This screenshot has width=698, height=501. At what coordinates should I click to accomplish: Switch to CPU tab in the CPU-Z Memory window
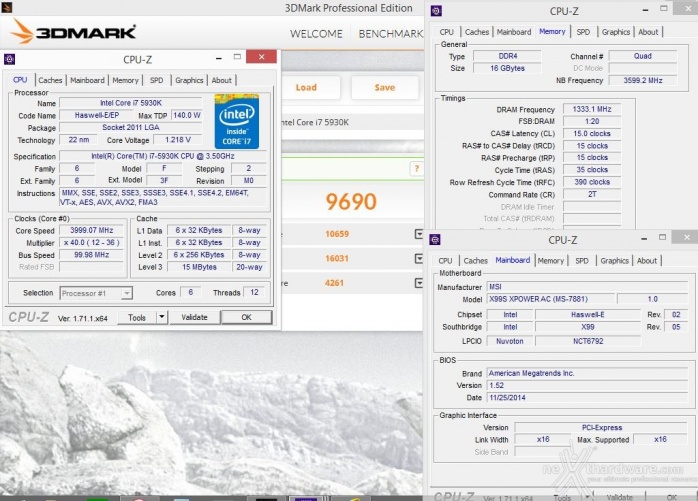click(446, 32)
